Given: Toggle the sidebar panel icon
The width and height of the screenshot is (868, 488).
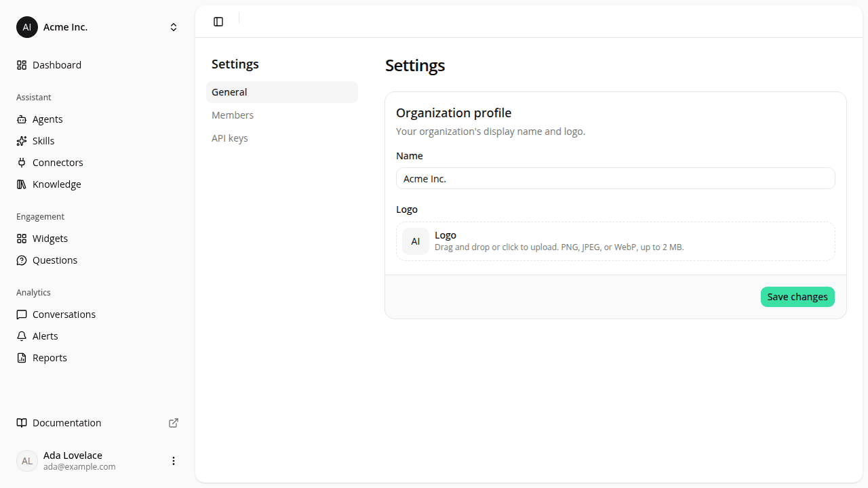Looking at the screenshot, I should tap(218, 22).
